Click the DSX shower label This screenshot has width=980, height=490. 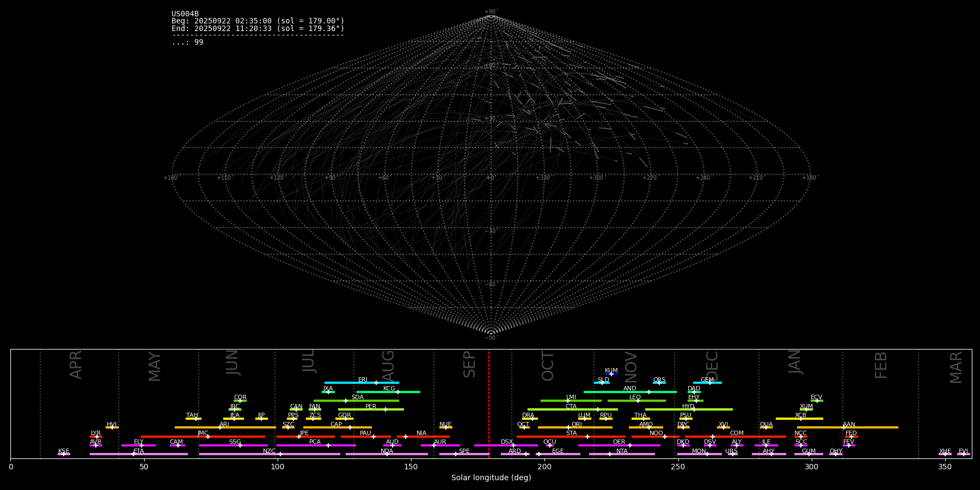pos(507,442)
